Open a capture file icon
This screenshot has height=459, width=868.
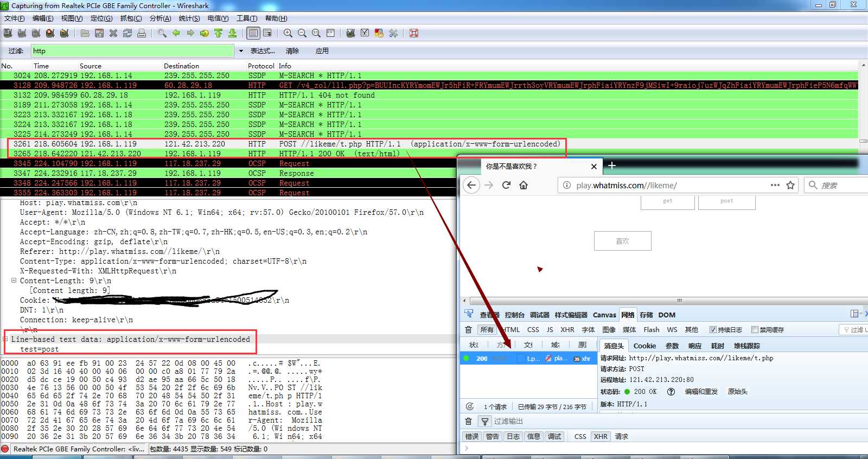click(x=85, y=33)
